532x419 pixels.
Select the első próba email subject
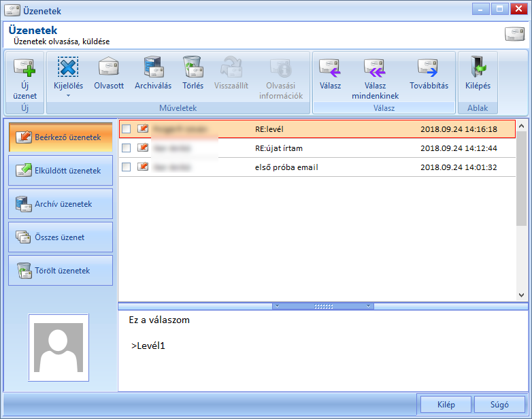click(286, 167)
